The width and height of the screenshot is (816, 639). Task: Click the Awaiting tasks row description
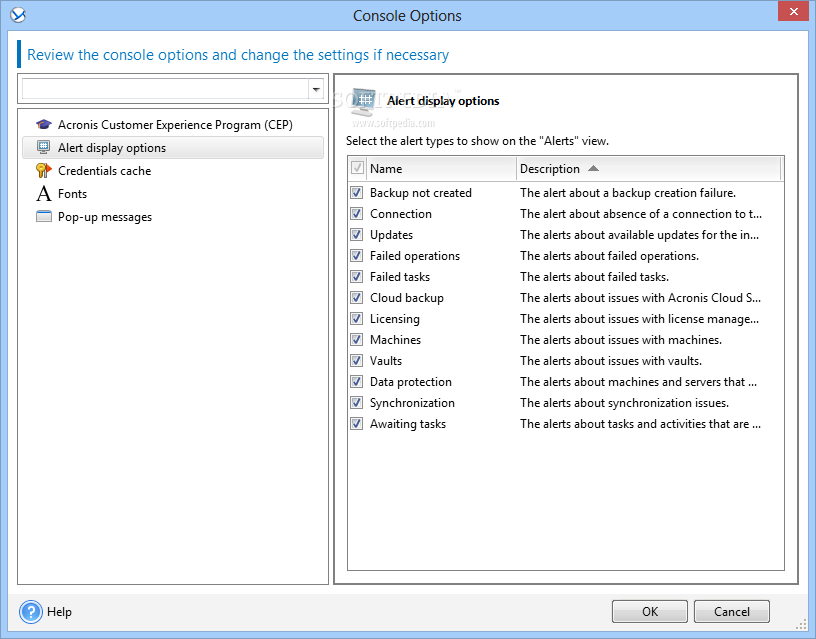[640, 424]
